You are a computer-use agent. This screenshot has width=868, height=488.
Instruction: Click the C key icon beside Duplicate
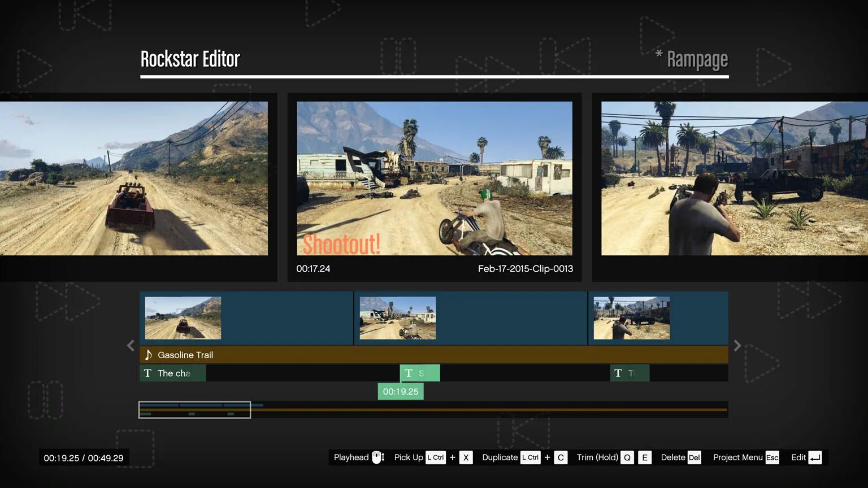(560, 457)
